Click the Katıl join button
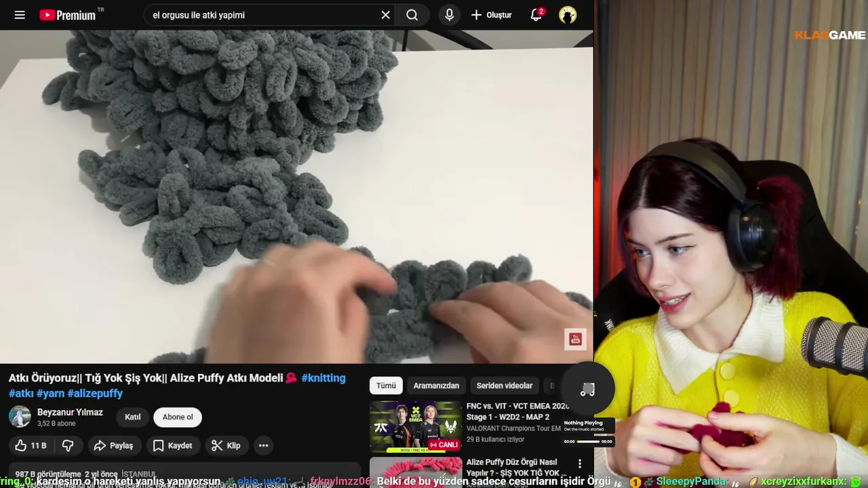The width and height of the screenshot is (868, 488). (133, 417)
